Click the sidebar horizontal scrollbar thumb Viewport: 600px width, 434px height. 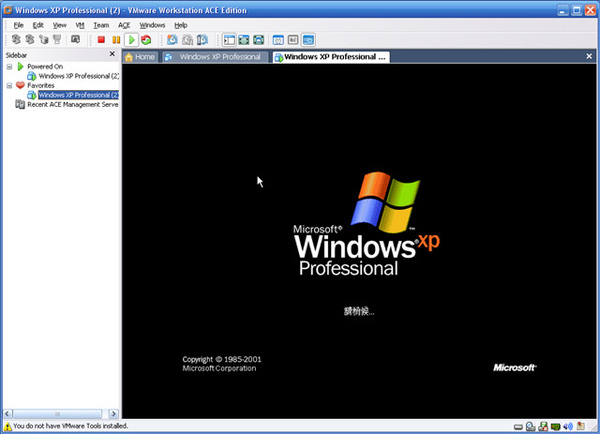(57, 414)
